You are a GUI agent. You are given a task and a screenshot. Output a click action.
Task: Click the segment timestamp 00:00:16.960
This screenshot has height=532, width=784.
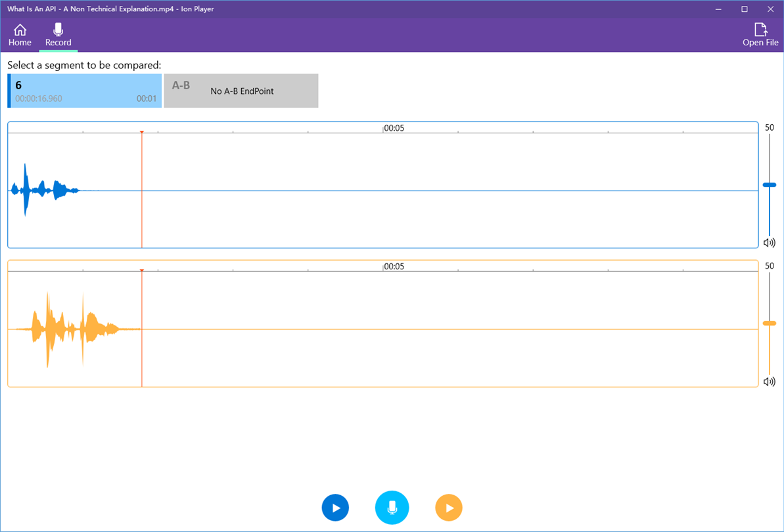tap(39, 99)
